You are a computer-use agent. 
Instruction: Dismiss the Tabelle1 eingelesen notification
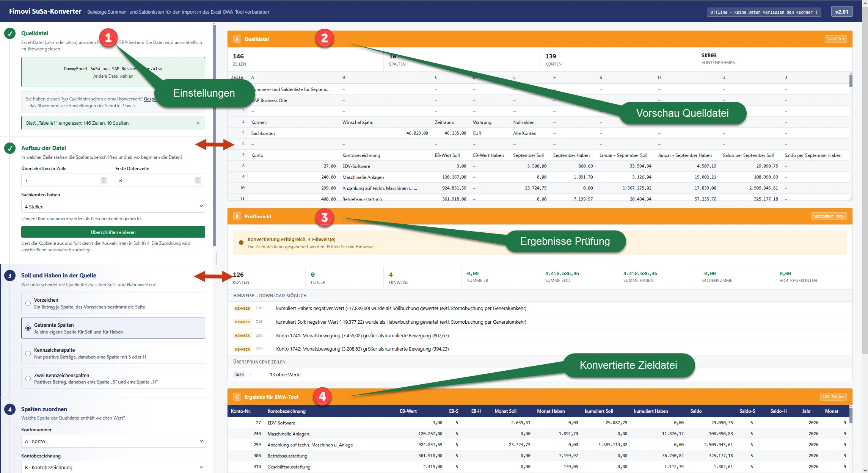(x=198, y=123)
